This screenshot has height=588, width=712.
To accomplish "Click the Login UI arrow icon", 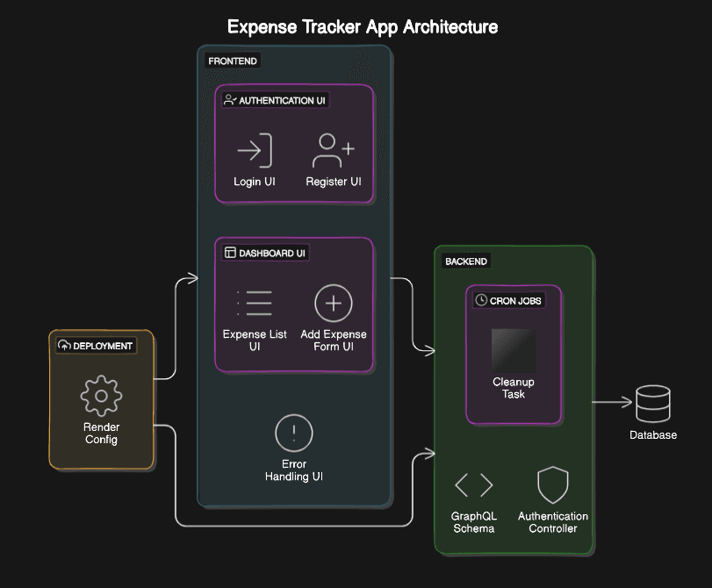I will point(254,151).
